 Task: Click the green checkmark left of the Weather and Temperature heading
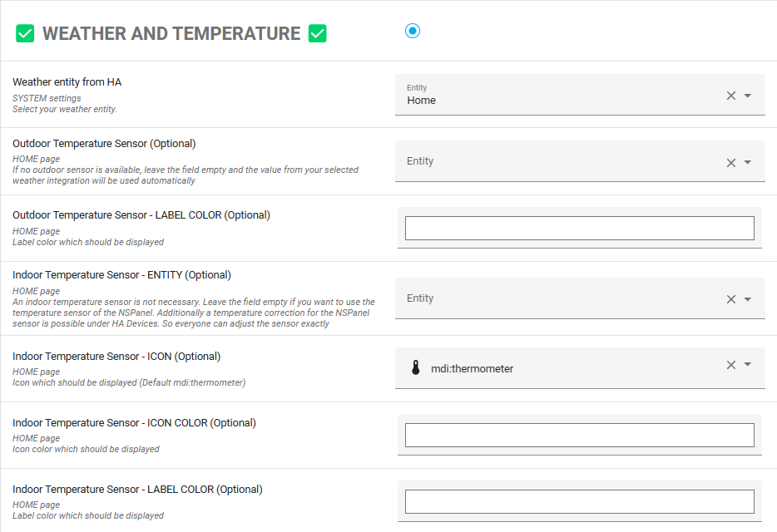(25, 34)
